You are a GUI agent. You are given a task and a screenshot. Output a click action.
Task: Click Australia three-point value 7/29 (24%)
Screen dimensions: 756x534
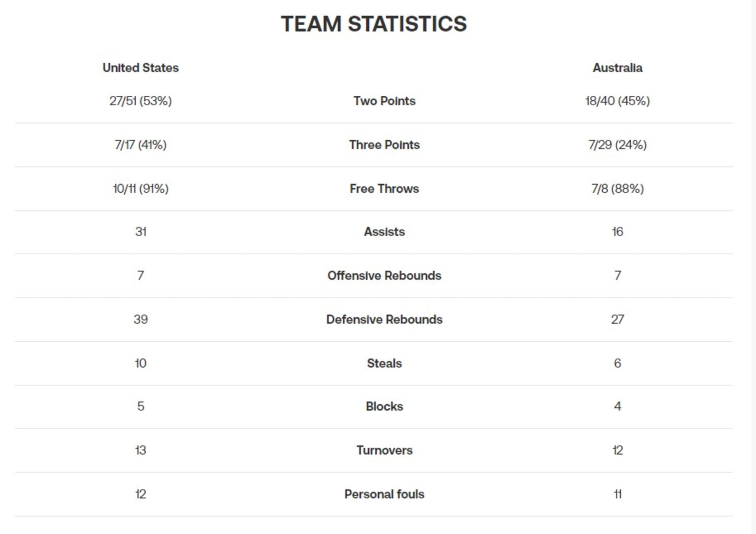tap(617, 145)
